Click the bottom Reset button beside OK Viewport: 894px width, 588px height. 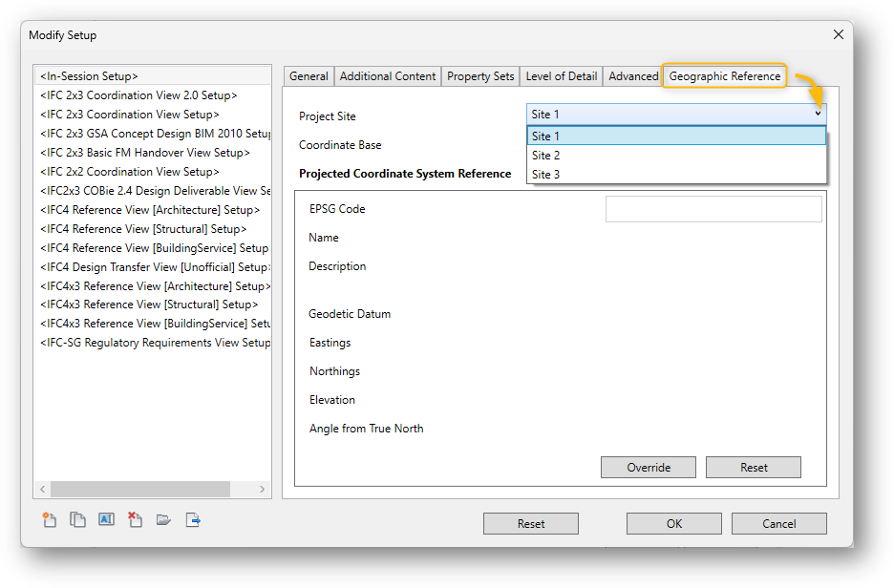[531, 524]
